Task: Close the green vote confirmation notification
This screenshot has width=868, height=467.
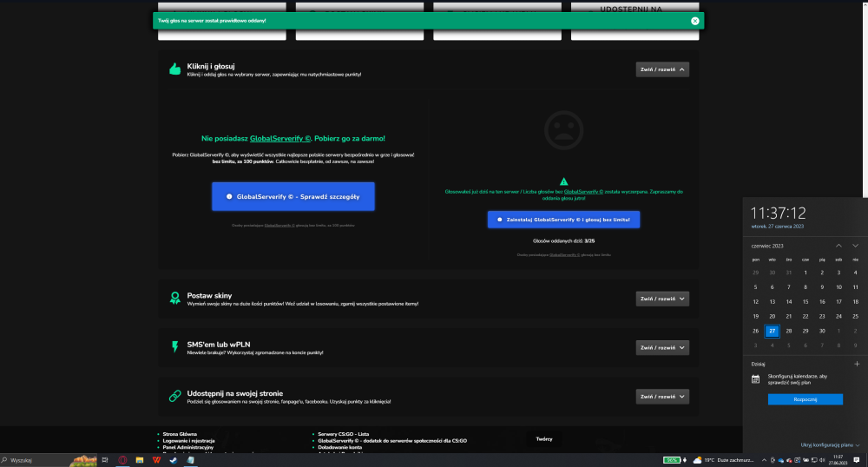Action: pos(694,21)
